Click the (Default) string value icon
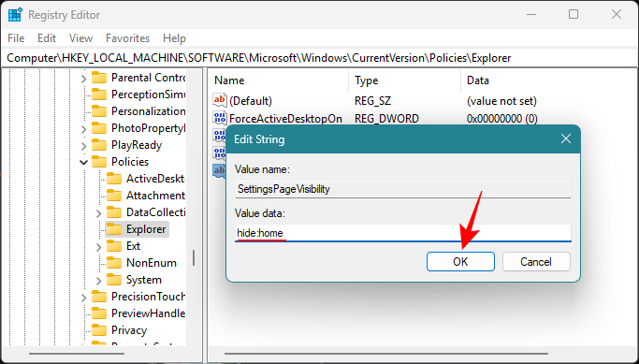The height and width of the screenshot is (364, 639). (219, 100)
